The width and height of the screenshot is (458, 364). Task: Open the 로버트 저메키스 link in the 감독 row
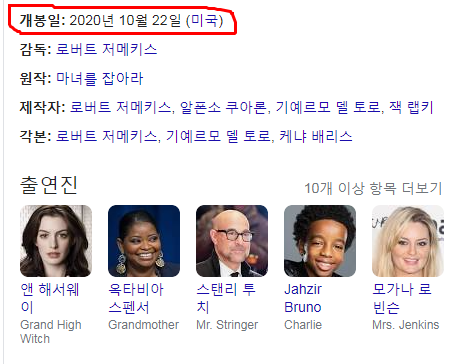(x=106, y=49)
